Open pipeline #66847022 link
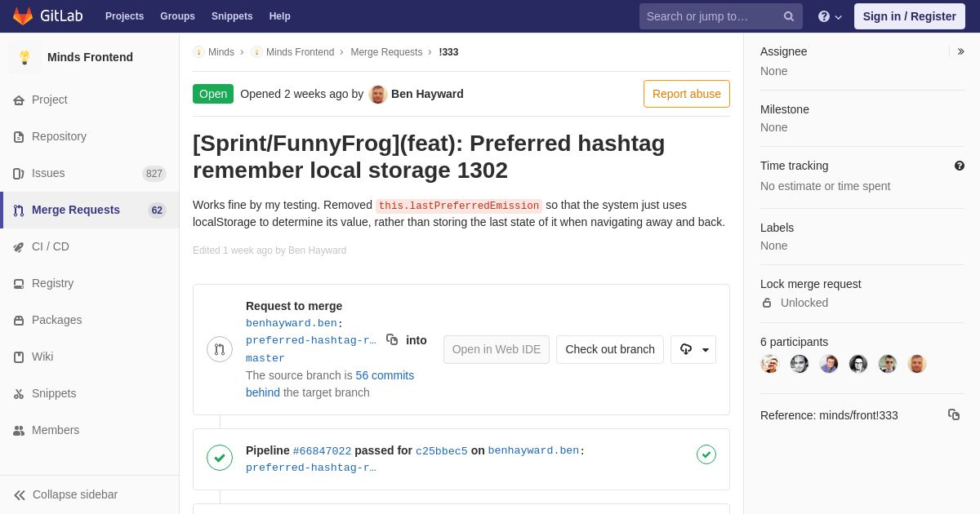Screen dimensions: 980x514 click(322, 451)
